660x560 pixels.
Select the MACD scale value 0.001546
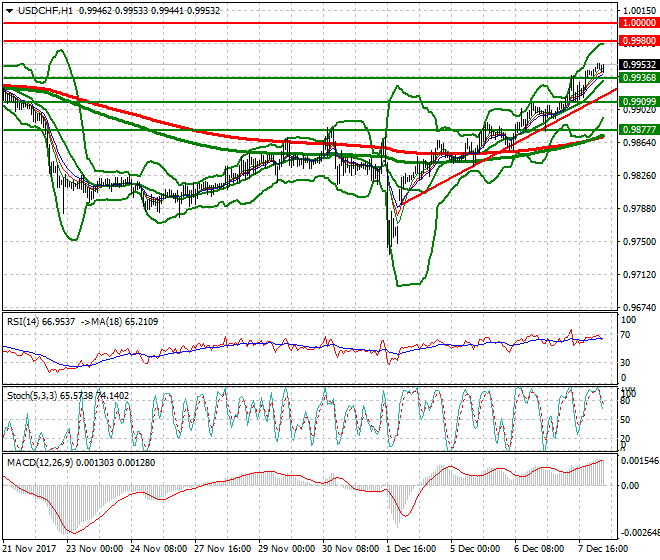(640, 461)
